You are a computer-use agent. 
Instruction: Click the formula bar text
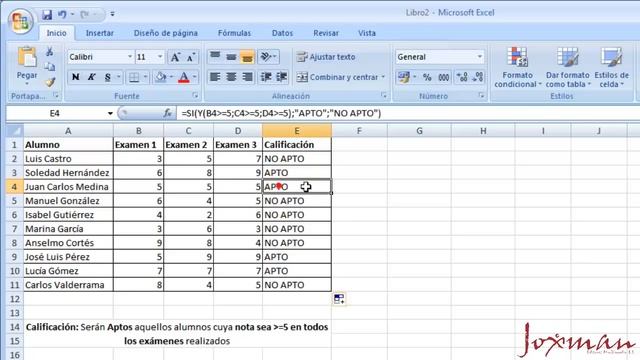tap(281, 113)
